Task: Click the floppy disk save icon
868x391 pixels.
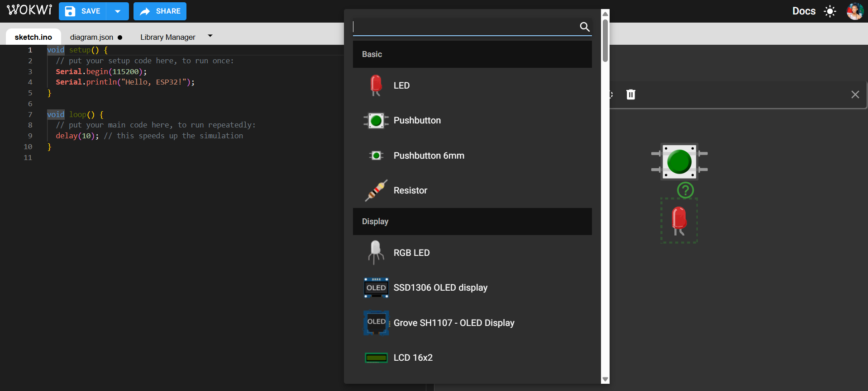Action: coord(70,11)
